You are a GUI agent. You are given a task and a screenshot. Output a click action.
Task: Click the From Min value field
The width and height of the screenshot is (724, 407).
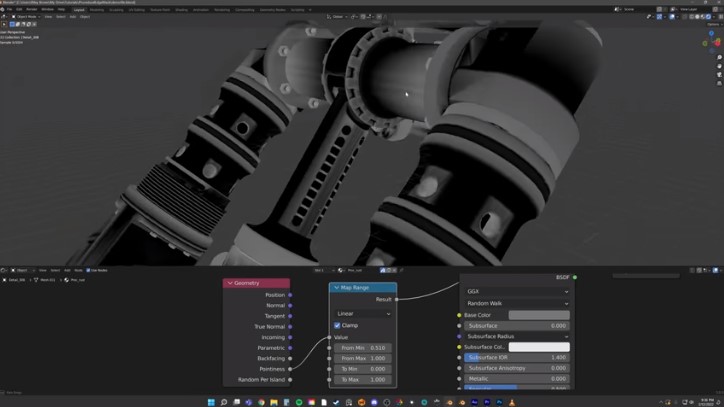[363, 348]
